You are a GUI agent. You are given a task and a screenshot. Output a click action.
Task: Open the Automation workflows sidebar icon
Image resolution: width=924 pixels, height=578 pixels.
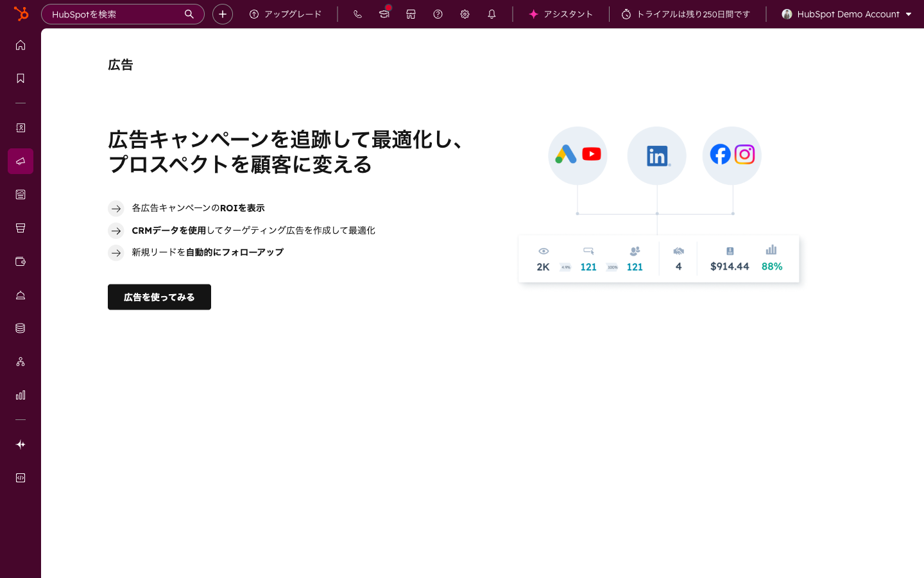tap(21, 362)
